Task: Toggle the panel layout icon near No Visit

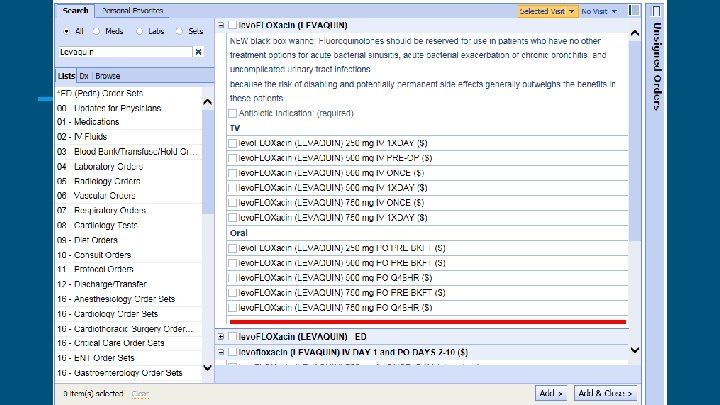Action: [x=634, y=10]
